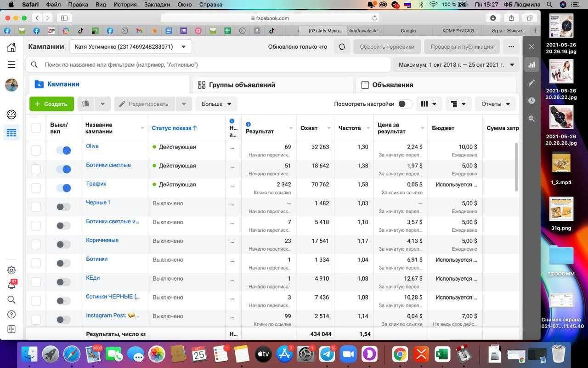
Task: Open Google Chrome in the Dock
Action: tap(400, 354)
